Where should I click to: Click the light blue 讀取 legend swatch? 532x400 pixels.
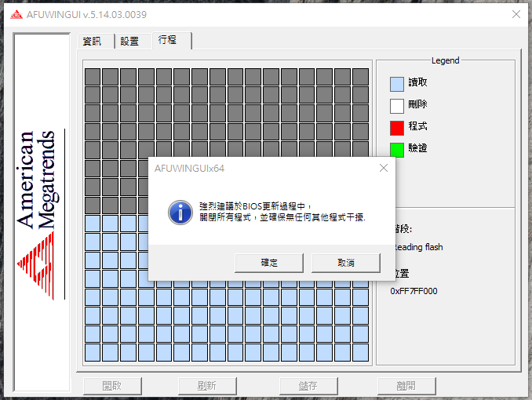tap(396, 84)
